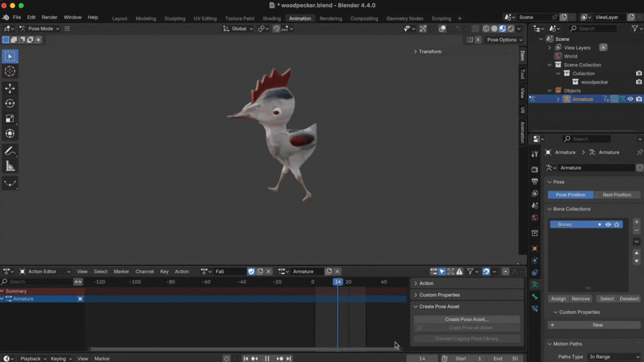This screenshot has width=644, height=362.
Task: Click Create Pose Asset button
Action: 467,319
